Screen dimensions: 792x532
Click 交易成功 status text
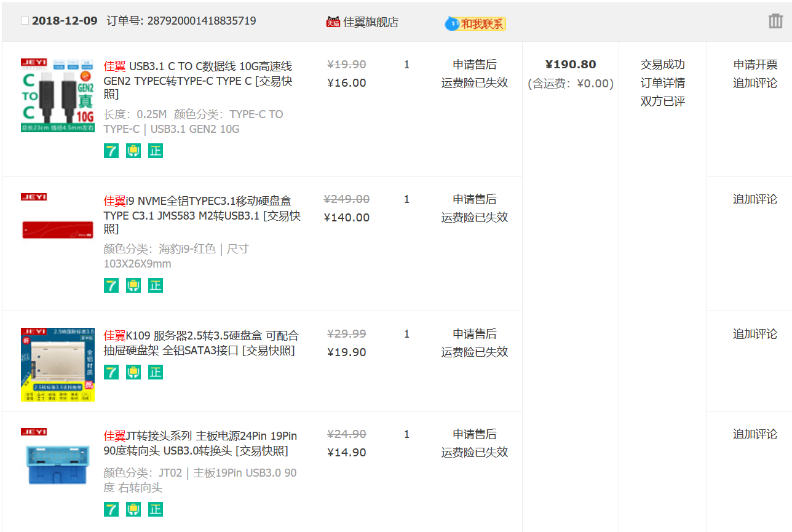[x=663, y=65]
